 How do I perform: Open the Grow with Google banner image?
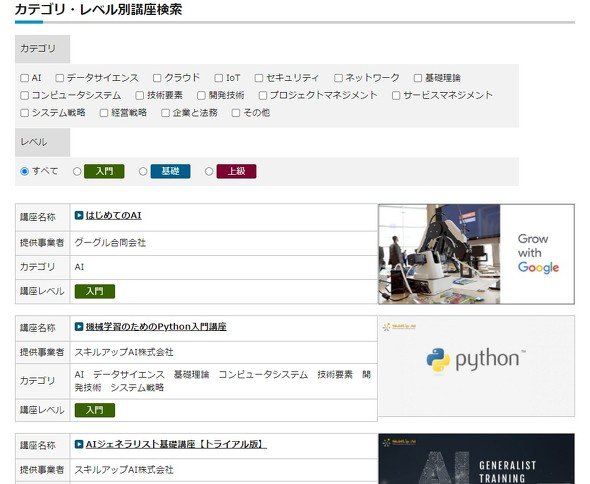pyautogui.click(x=476, y=254)
